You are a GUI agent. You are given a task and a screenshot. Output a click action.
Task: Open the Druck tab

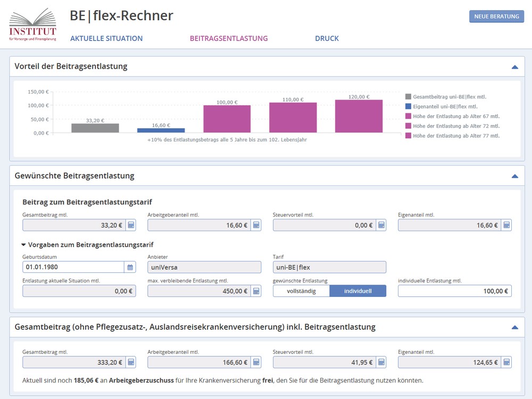[x=327, y=38]
